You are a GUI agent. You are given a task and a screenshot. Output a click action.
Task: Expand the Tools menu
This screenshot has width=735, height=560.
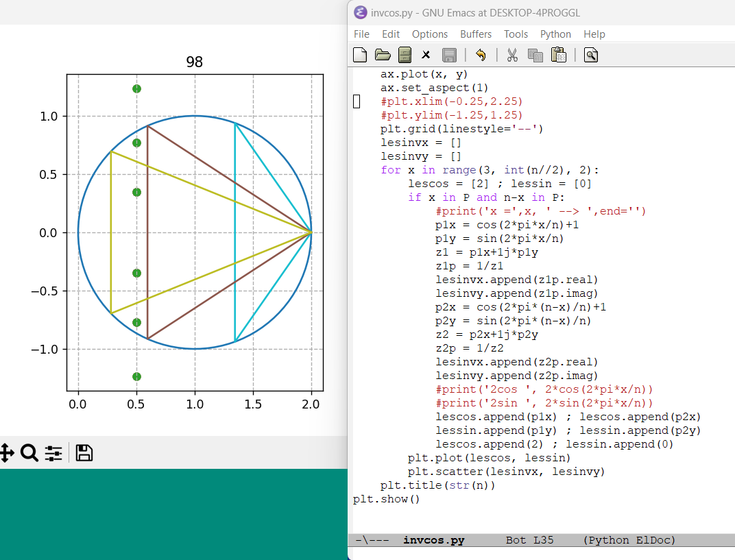tap(516, 34)
